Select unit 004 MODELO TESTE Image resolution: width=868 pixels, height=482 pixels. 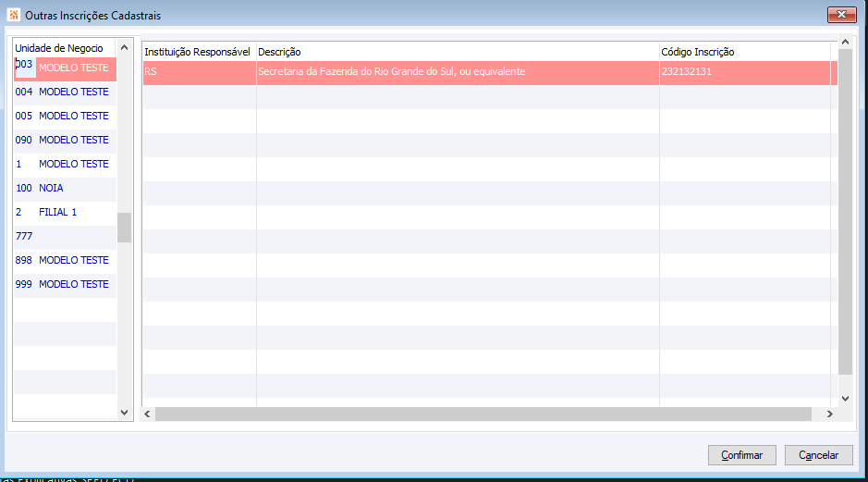(x=65, y=92)
